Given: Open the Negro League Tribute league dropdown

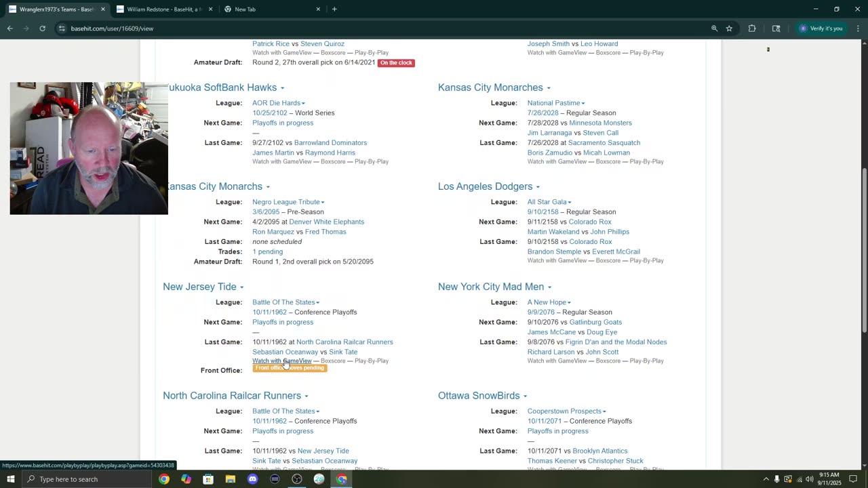Looking at the screenshot, I should 288,202.
